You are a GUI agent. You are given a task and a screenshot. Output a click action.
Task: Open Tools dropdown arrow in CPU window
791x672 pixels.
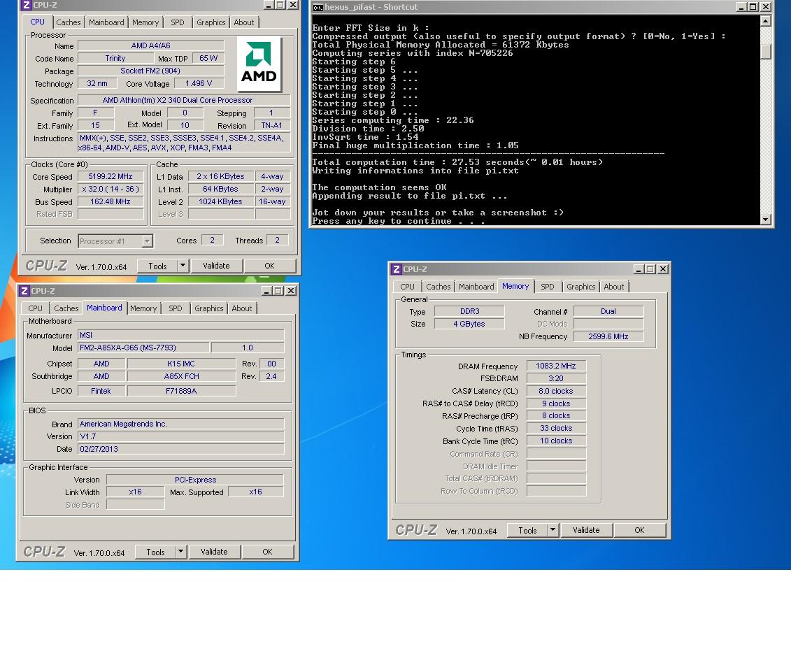[x=183, y=265]
